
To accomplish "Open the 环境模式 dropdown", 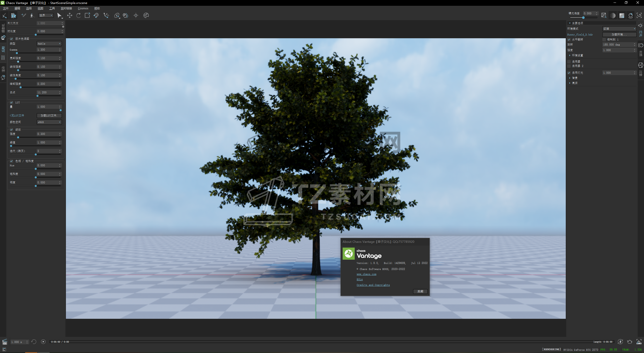I will tap(619, 29).
